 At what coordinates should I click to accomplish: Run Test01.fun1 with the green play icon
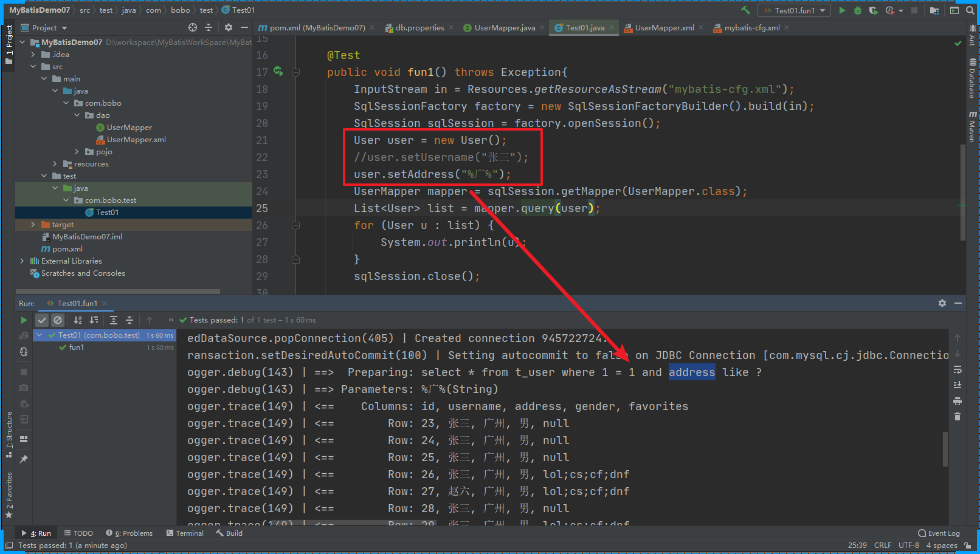point(842,10)
